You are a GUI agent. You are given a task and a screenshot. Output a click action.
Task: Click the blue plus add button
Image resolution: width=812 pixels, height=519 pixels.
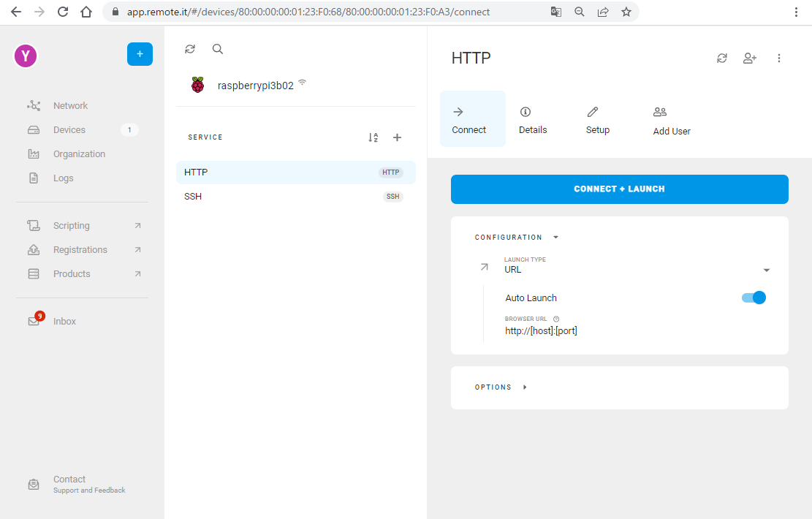tap(140, 54)
